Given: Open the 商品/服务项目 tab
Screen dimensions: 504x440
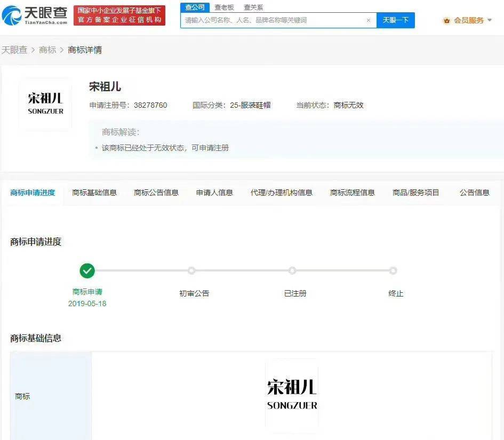Looking at the screenshot, I should [416, 193].
